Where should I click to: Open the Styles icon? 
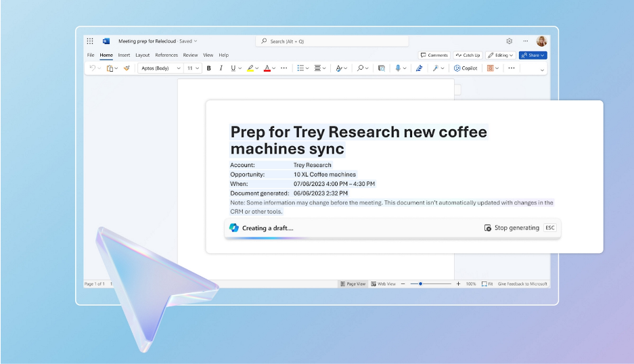tap(339, 68)
